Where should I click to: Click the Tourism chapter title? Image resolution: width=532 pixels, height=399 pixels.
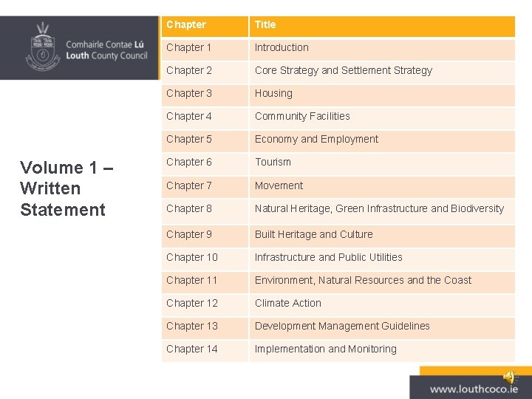coord(273,162)
